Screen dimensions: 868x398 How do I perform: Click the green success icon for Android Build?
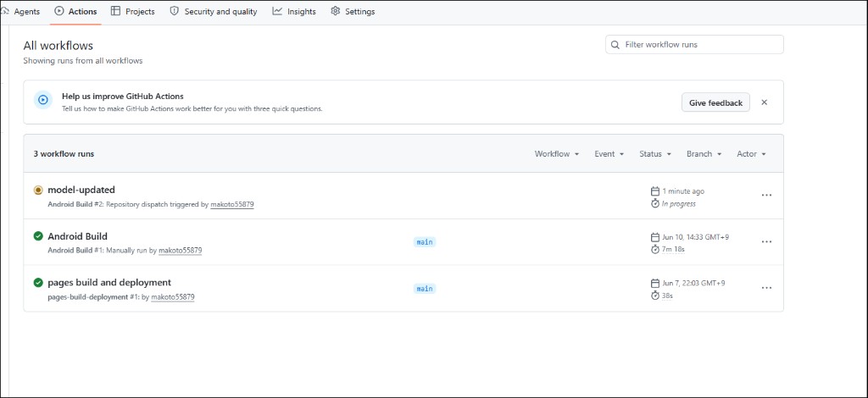(38, 236)
